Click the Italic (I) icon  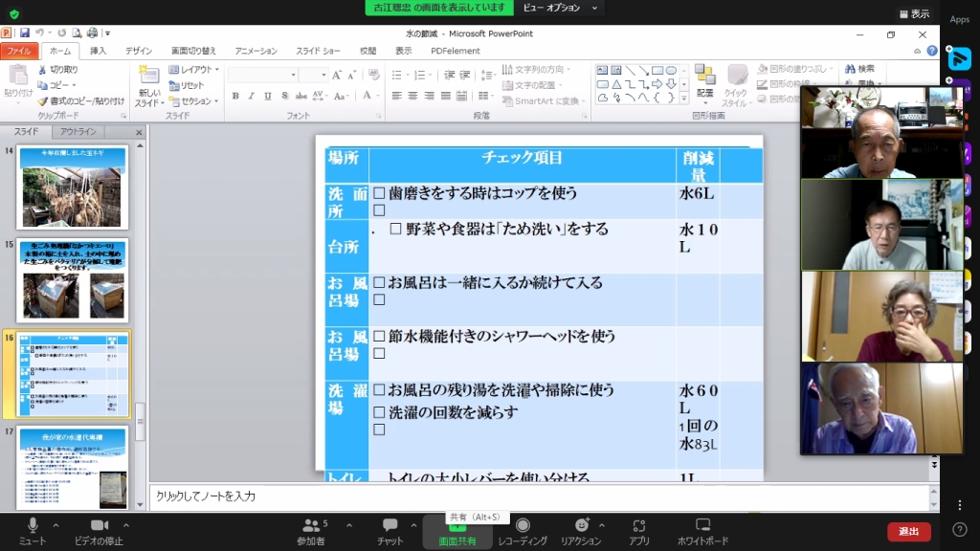point(252,96)
